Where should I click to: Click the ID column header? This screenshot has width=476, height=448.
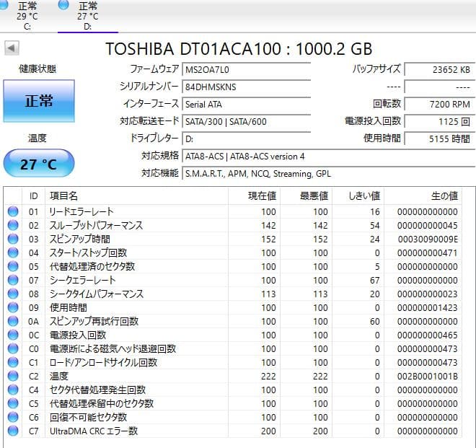[x=33, y=196]
